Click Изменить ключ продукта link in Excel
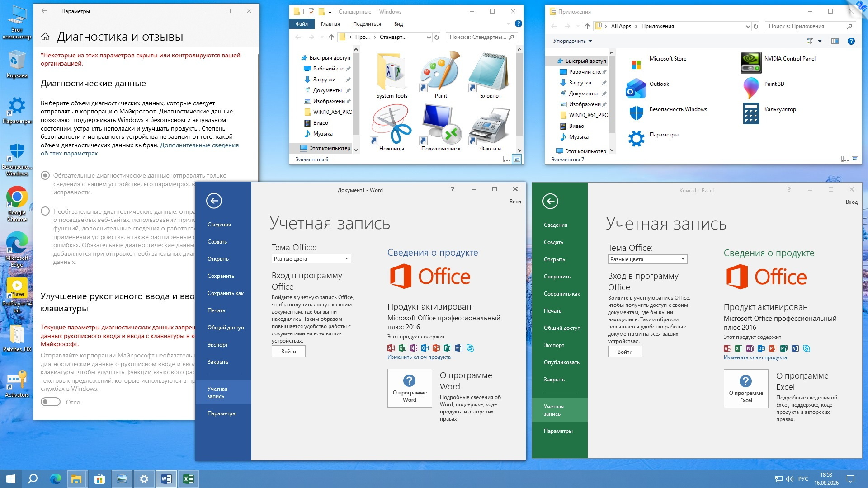The image size is (868, 488). point(755,357)
